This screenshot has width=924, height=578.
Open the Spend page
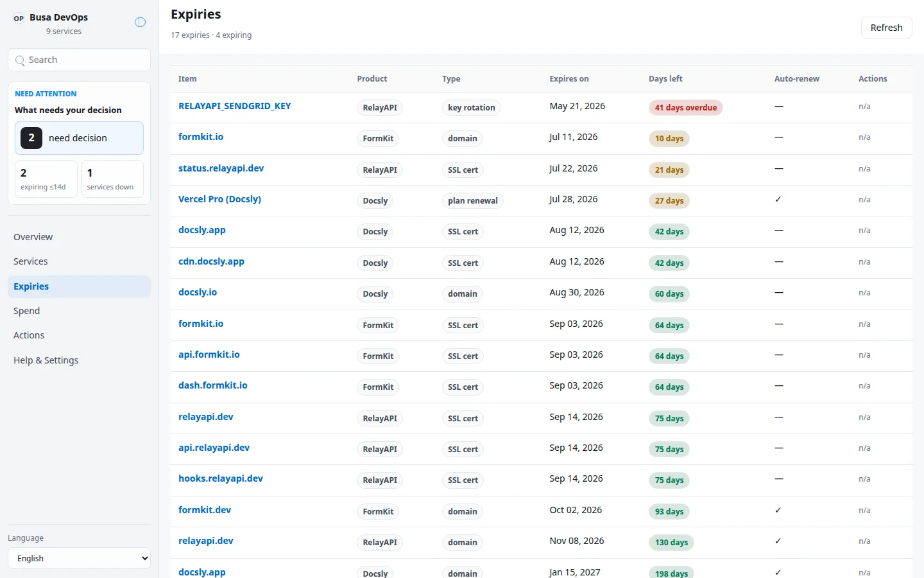pyautogui.click(x=79, y=311)
